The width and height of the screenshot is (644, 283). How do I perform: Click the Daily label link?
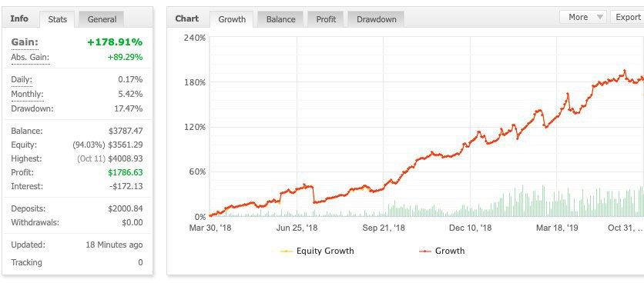(22, 79)
